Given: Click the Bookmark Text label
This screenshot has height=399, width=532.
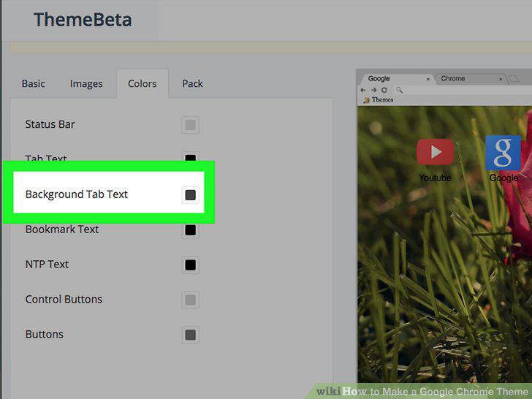Looking at the screenshot, I should pyautogui.click(x=61, y=229).
